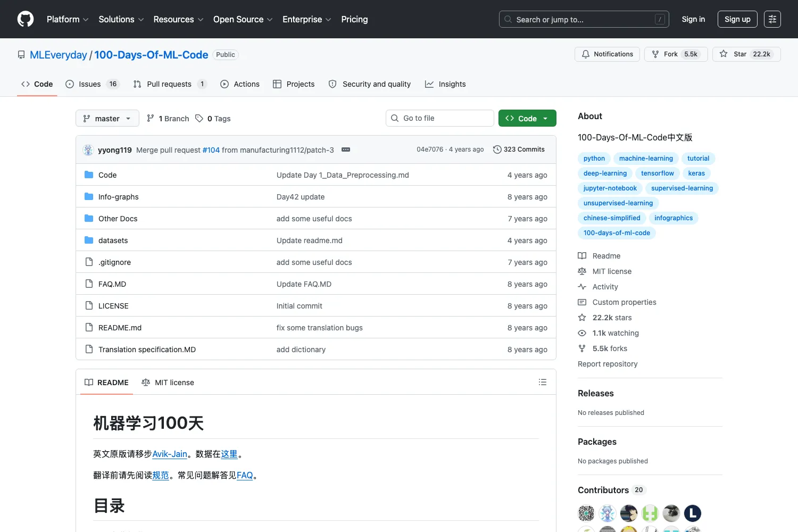Expand the Open Source menu
The width and height of the screenshot is (798, 532).
243,19
